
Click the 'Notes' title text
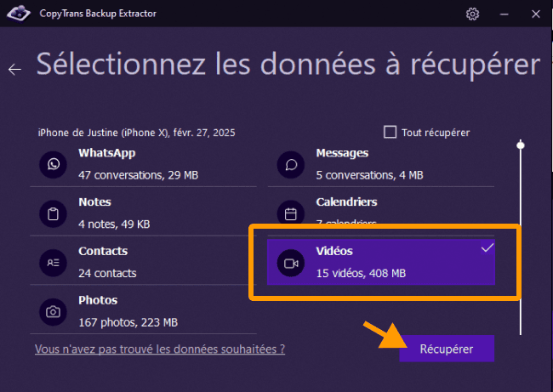coord(95,202)
